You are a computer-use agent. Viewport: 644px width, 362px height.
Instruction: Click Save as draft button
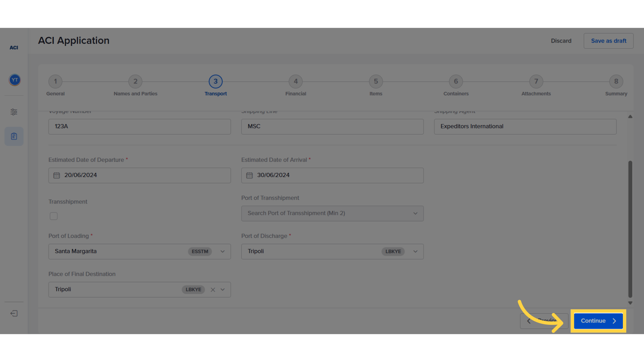pos(608,41)
